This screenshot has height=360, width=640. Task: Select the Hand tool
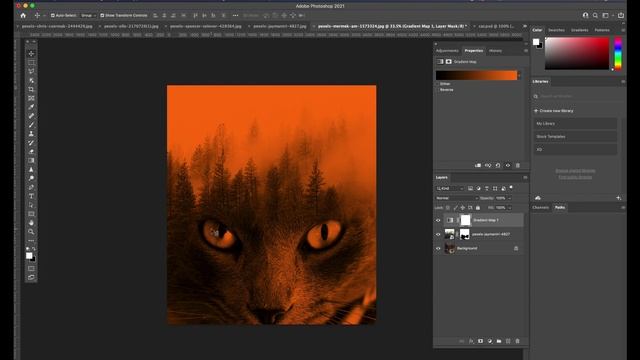point(31,223)
